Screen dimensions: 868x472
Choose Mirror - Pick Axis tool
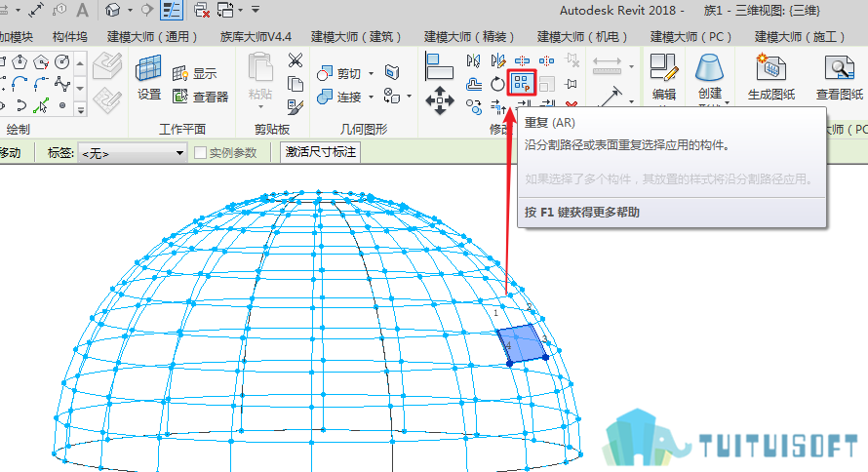[x=474, y=60]
